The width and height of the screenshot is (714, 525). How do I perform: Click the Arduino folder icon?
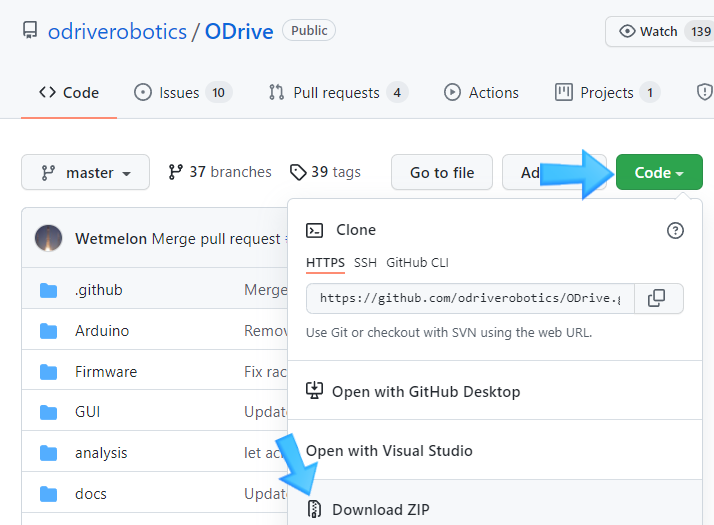coord(48,331)
